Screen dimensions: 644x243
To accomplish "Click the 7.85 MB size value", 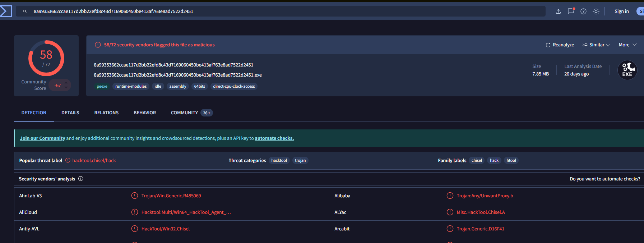I will point(541,74).
